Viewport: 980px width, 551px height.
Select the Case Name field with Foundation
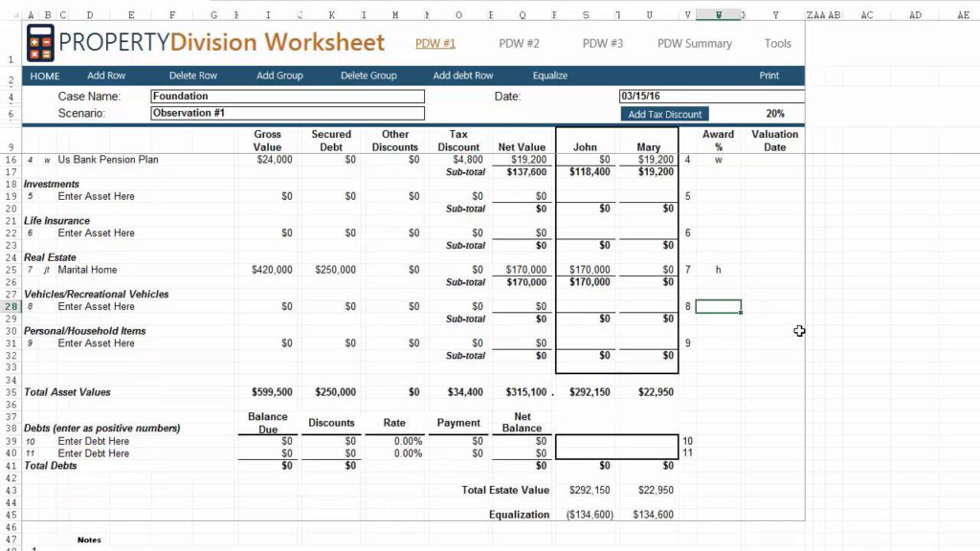click(x=287, y=97)
